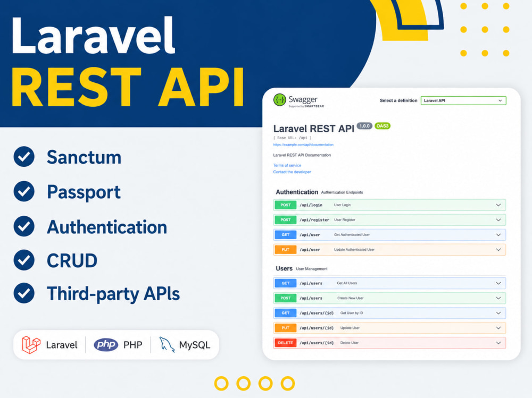Screen dimensions: 532x398
Task: Click the PHP logo badge
Action: coord(106,345)
